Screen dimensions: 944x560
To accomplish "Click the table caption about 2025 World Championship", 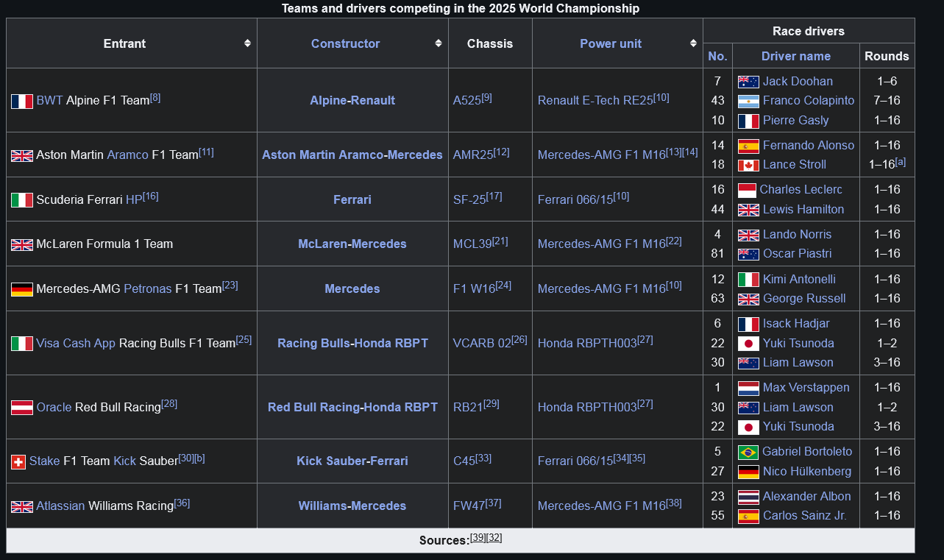I will pyautogui.click(x=461, y=9).
